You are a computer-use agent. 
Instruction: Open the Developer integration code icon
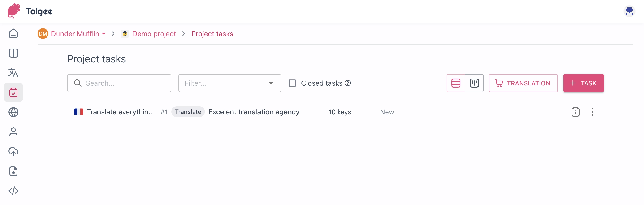13,191
